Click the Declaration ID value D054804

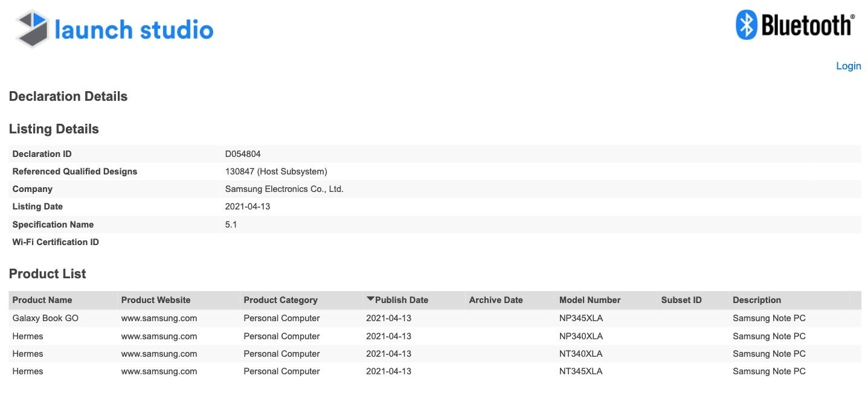243,154
